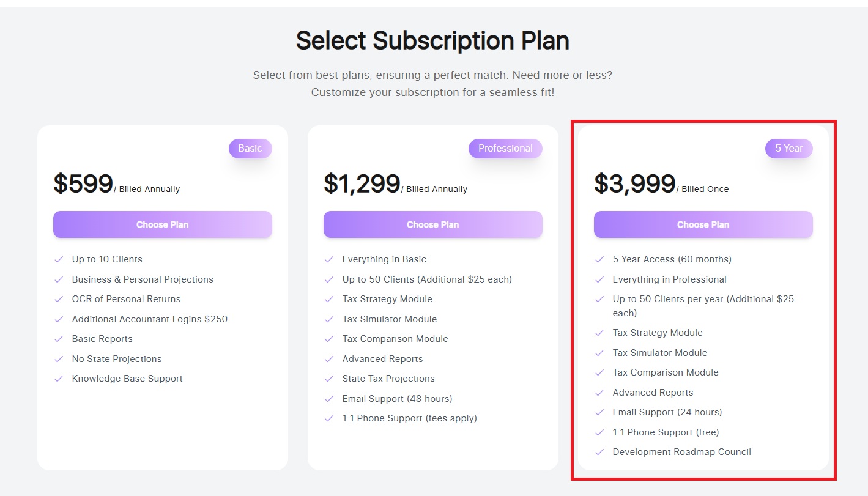This screenshot has width=868, height=496.
Task: Click checkmark next to OCR of Personal Returns
Action: [x=59, y=299]
